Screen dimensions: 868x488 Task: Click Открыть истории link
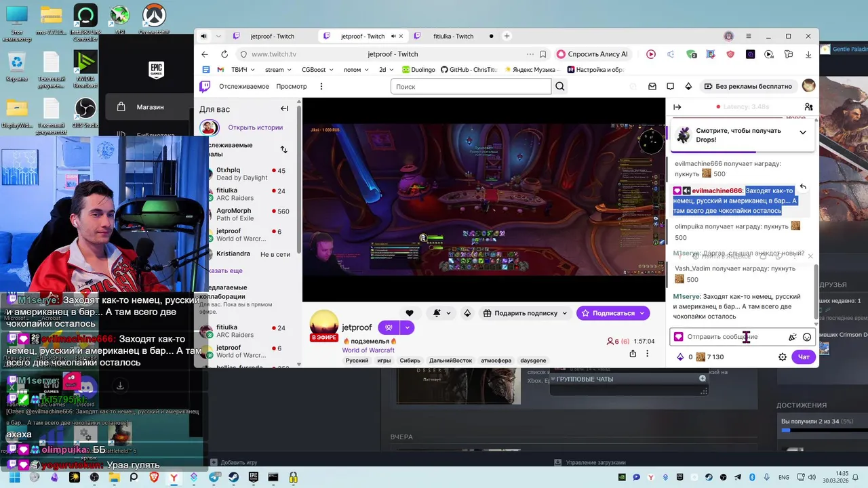point(255,127)
